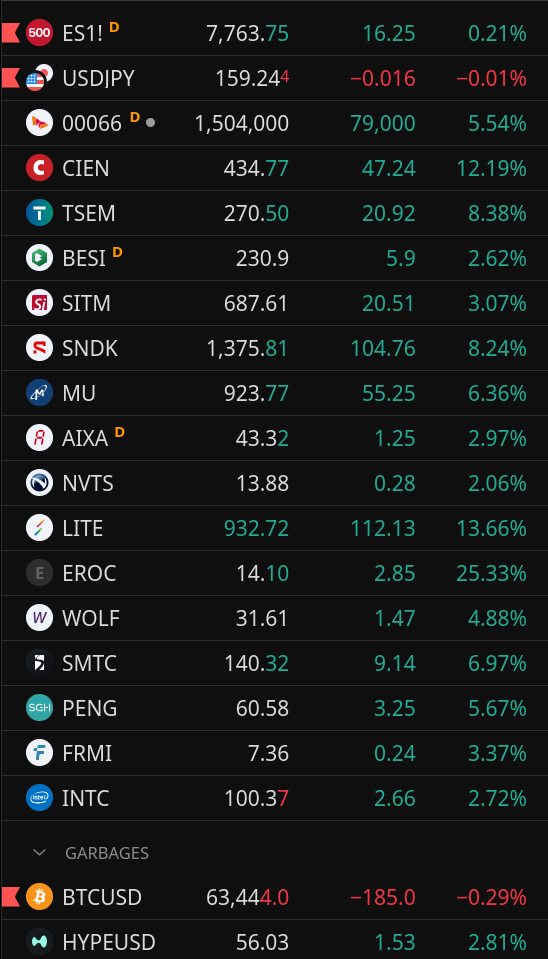Open the SNDK ticker symbol
This screenshot has width=548, height=959.
click(90, 349)
